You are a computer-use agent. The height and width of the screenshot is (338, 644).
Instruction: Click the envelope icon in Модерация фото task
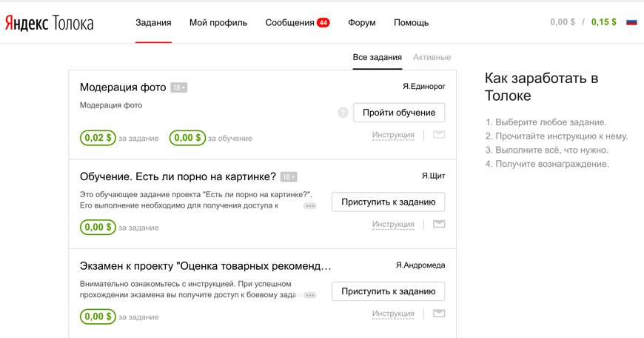(x=439, y=134)
